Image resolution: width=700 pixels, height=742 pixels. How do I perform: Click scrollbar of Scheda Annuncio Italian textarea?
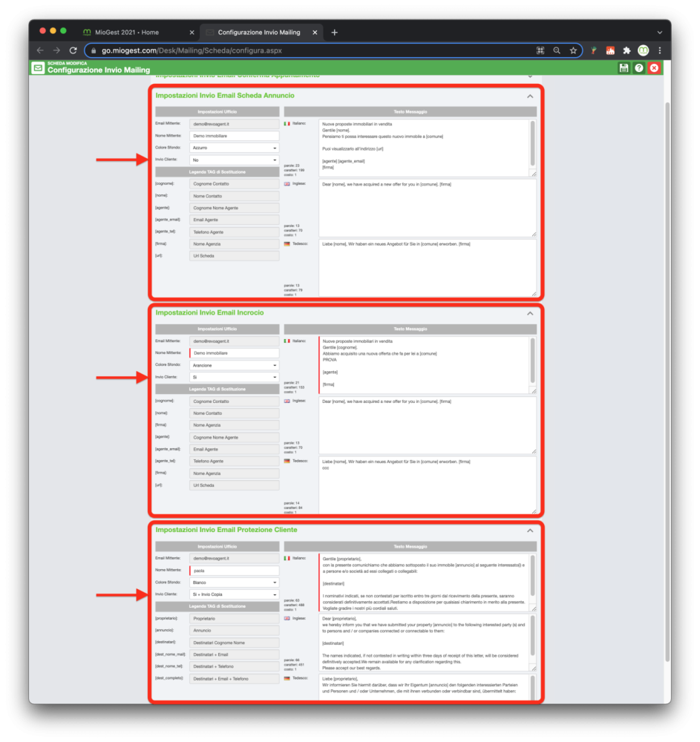click(x=532, y=144)
